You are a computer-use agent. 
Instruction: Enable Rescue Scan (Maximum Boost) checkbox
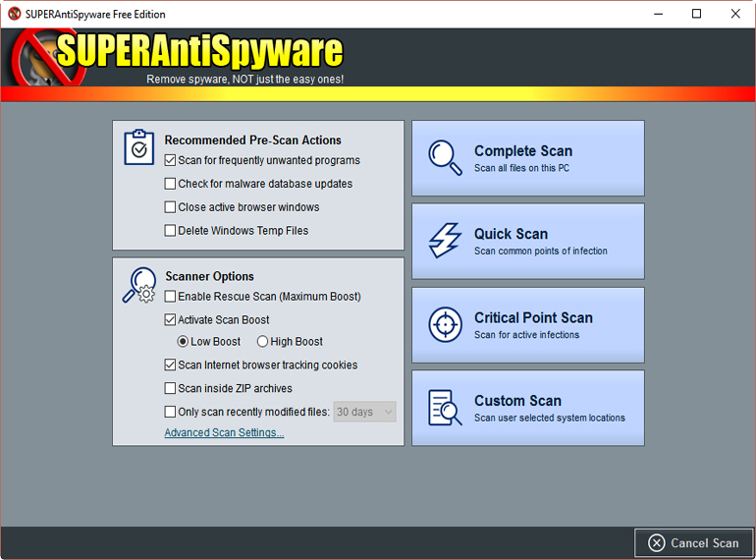(x=170, y=296)
